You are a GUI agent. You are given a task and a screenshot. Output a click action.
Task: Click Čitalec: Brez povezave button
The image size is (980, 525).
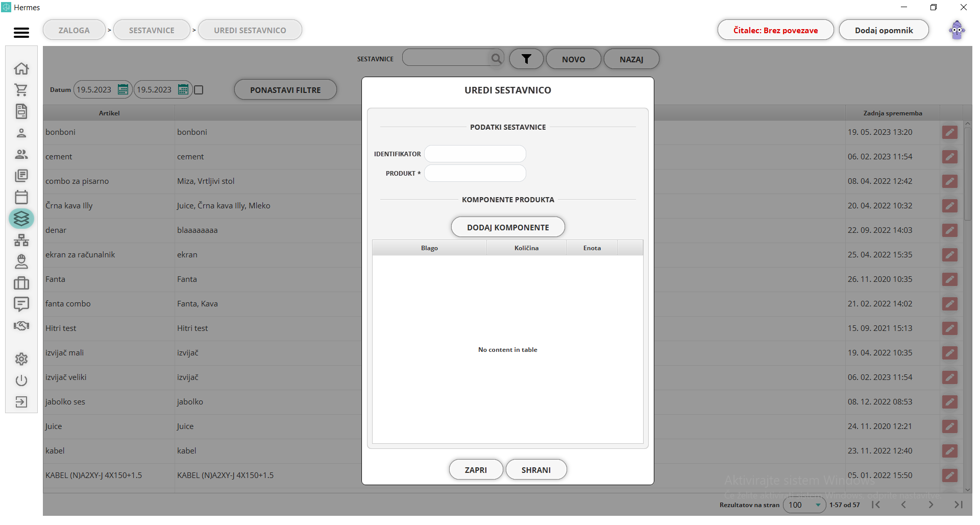(775, 30)
